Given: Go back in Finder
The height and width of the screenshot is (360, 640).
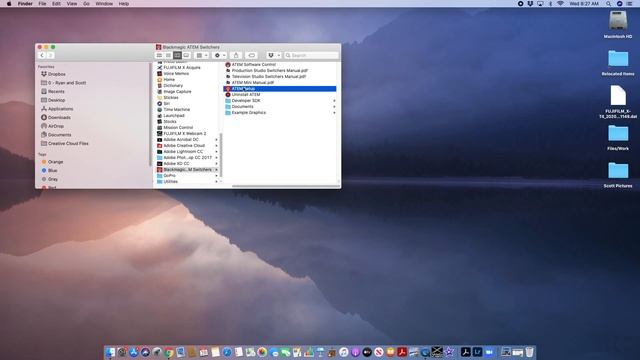Looking at the screenshot, I should point(42,55).
